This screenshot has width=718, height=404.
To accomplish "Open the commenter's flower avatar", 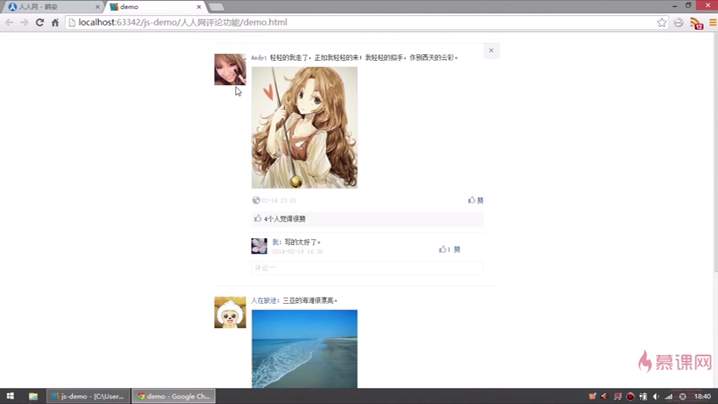I will coord(259,246).
